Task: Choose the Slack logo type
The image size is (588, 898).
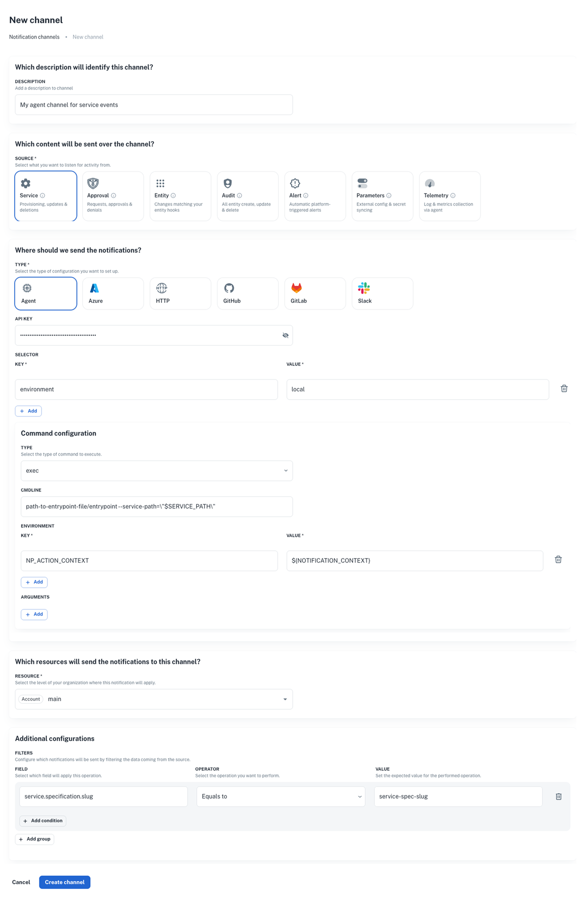Action: click(x=364, y=288)
